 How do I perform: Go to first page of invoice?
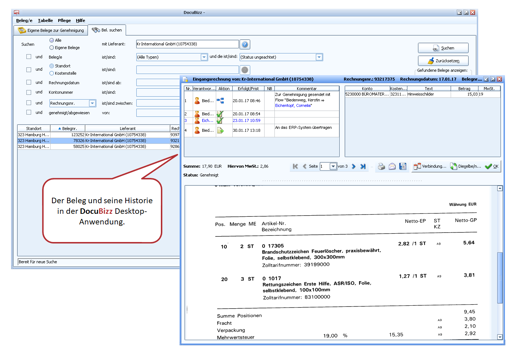click(295, 166)
